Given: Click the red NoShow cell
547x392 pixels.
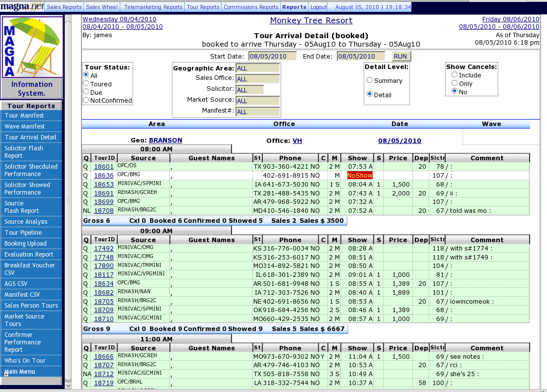Looking at the screenshot, I should coord(360,175).
